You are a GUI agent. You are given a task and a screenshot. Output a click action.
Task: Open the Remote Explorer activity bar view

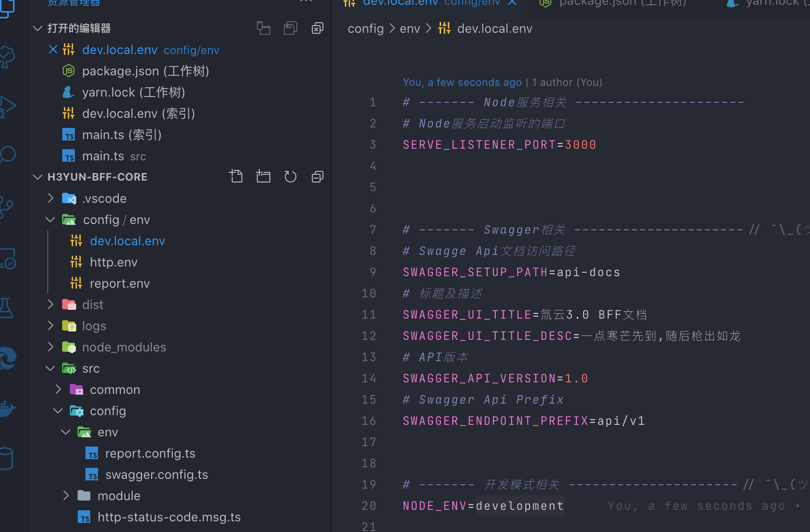[8, 259]
